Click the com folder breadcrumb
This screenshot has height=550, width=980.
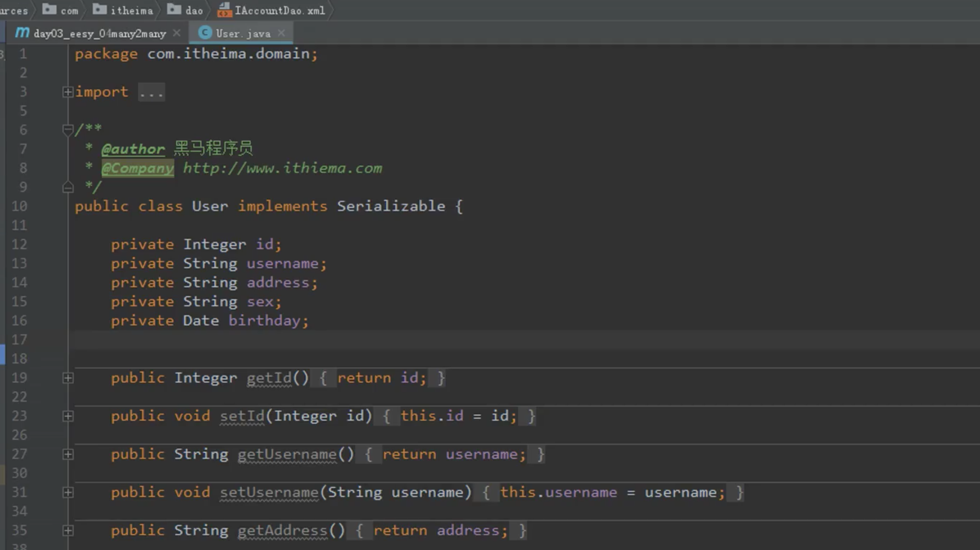click(69, 10)
